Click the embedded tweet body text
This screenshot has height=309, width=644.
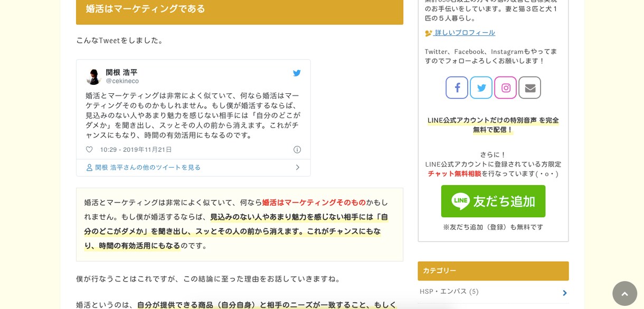point(193,115)
